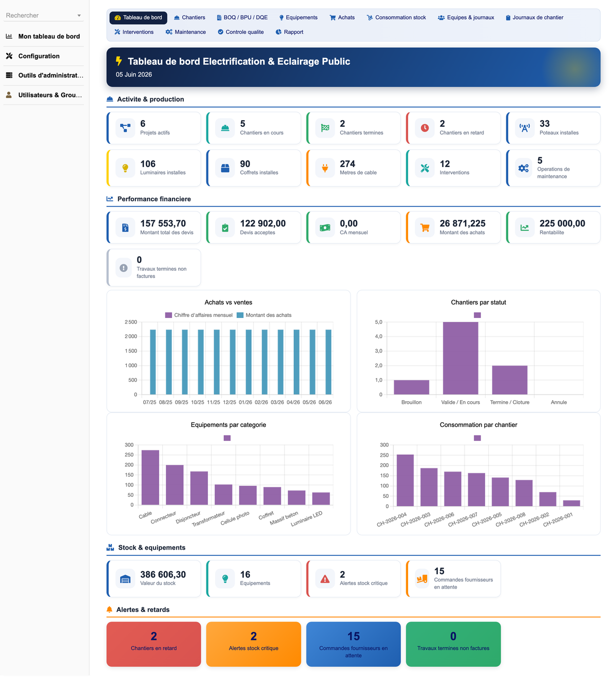The image size is (616, 677).
Task: Click the Interventions tools icon
Action: (x=425, y=168)
